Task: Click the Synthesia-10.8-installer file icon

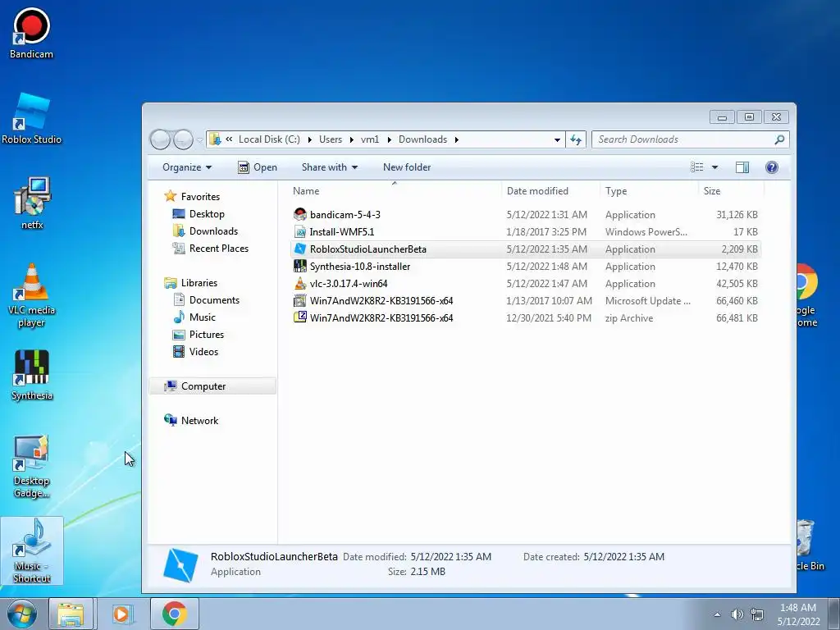Action: point(300,266)
